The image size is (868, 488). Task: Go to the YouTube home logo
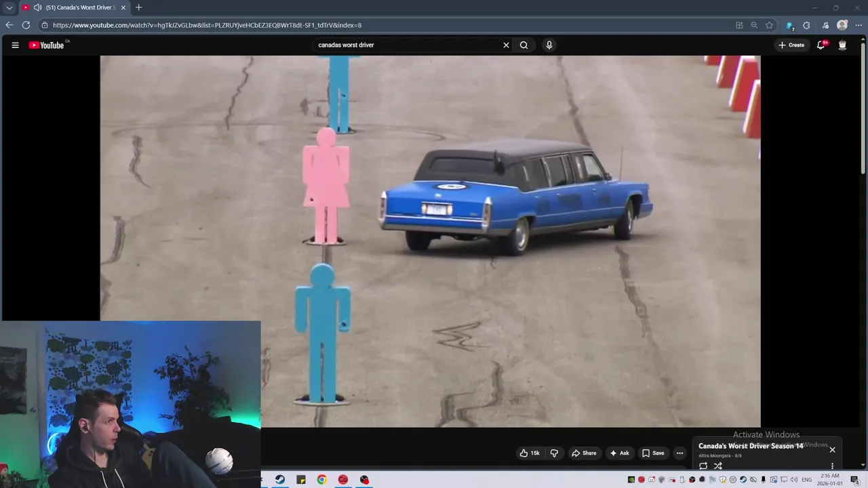click(46, 45)
